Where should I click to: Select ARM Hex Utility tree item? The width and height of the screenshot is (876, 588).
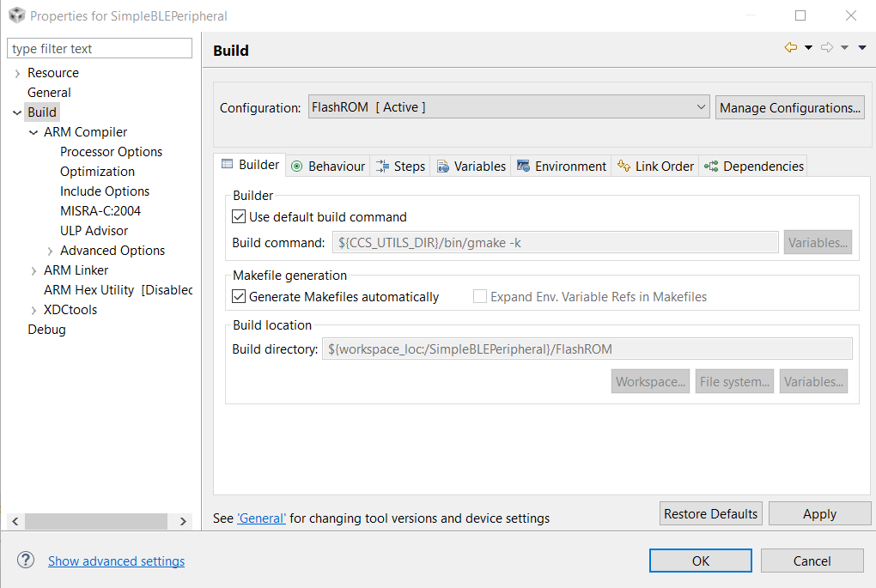click(x=118, y=290)
